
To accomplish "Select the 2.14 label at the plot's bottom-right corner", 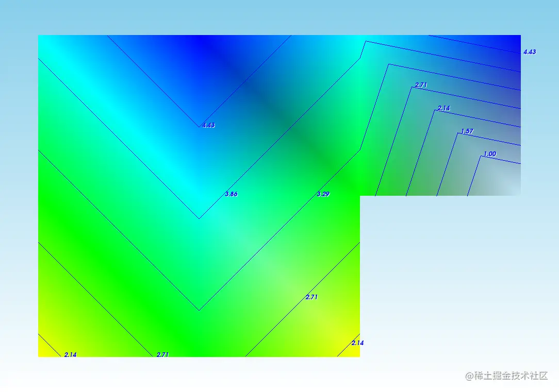I will (x=357, y=343).
